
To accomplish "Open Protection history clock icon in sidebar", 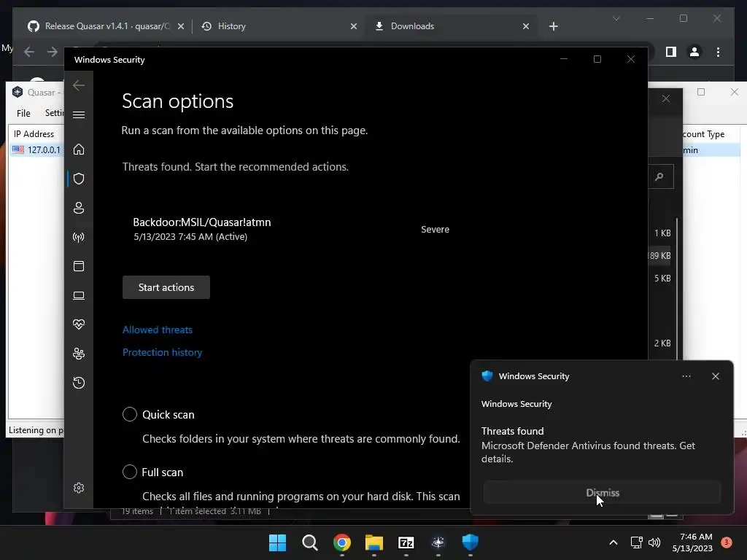I will pos(79,383).
